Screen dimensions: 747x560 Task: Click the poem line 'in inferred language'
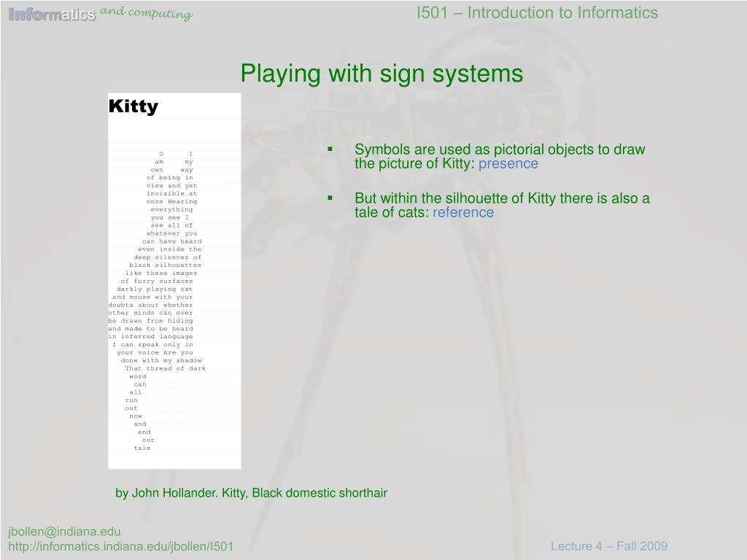(150, 337)
